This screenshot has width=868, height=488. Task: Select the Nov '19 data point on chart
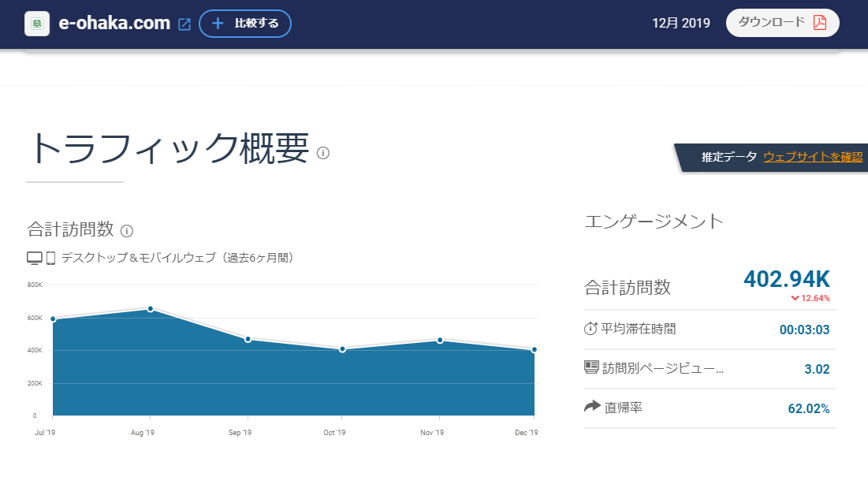[440, 341]
